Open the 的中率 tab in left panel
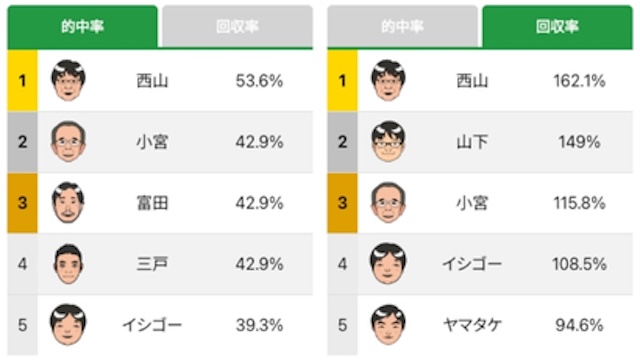Screen dimensions: 640x364 coord(82,27)
